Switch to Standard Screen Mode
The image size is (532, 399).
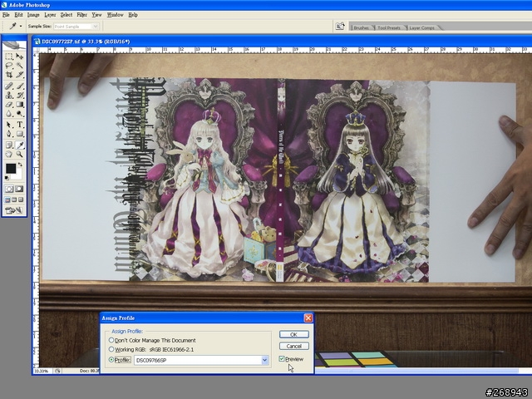tap(7, 199)
